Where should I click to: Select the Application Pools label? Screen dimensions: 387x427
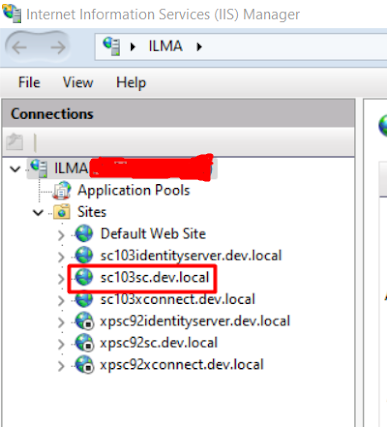[x=134, y=190]
